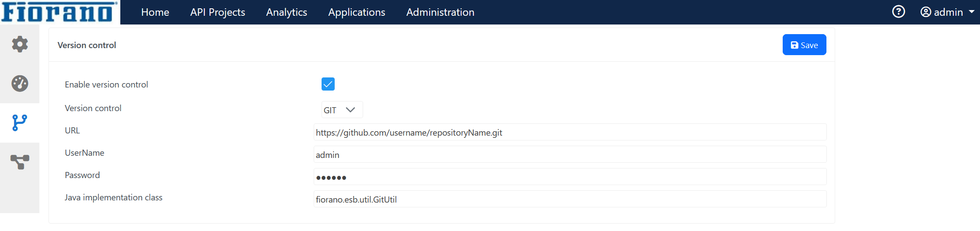Click the floppy disk icon in Save
Image resolution: width=980 pixels, height=231 pixels.
click(x=794, y=45)
